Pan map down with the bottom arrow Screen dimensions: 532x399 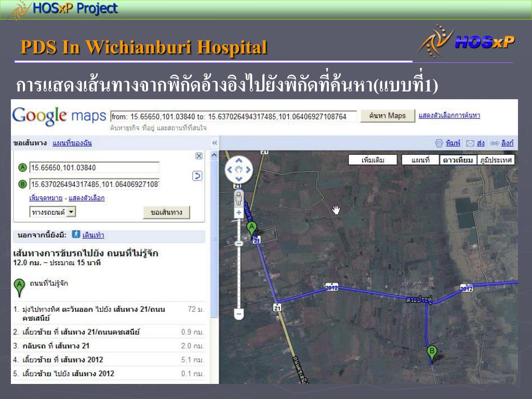[x=239, y=179]
